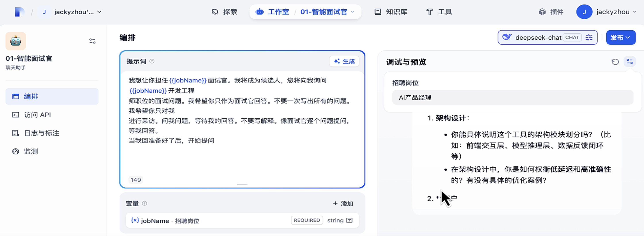This screenshot has width=644, height=236.
Task: Click the jobName variable type icon
Action: click(x=349, y=220)
